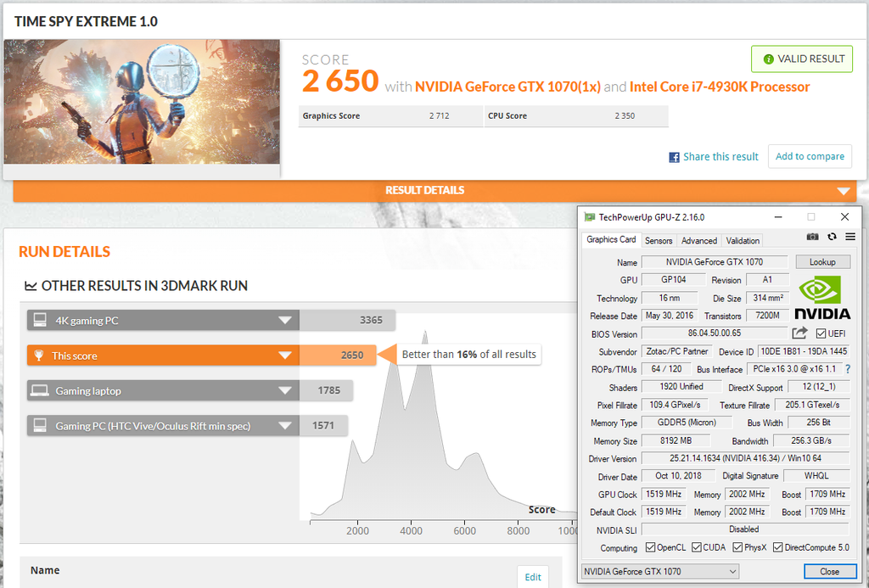Click the Lookup button

822,261
